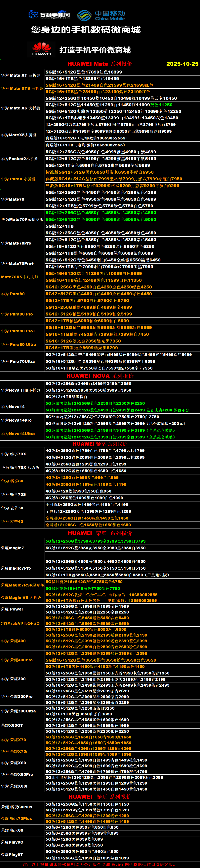This screenshot has height=868, width=200.
Task: Click the Mate70RS 非凡大师 model label
Action: pyautogui.click(x=20, y=277)
